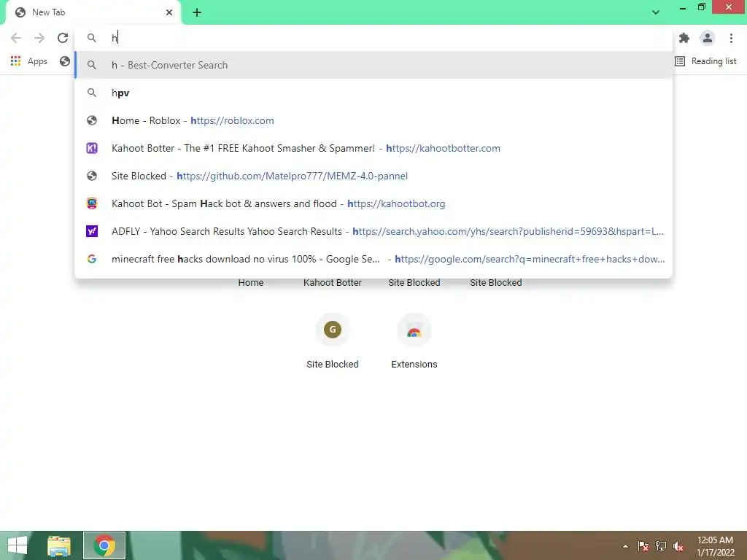Screen dimensions: 747x560
Task: Open the Reading list button
Action: click(705, 61)
